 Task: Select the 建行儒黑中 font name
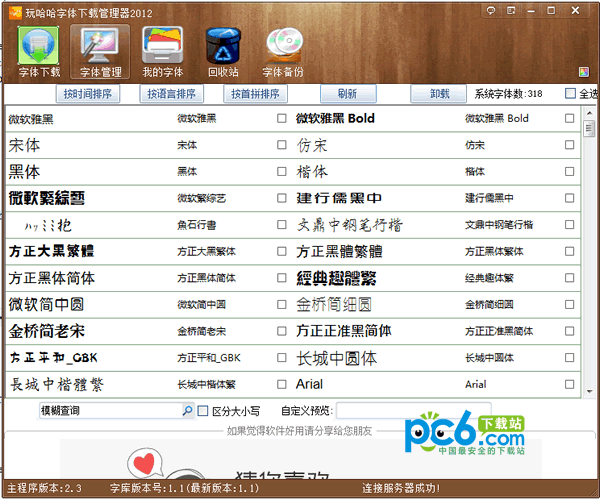click(x=489, y=198)
